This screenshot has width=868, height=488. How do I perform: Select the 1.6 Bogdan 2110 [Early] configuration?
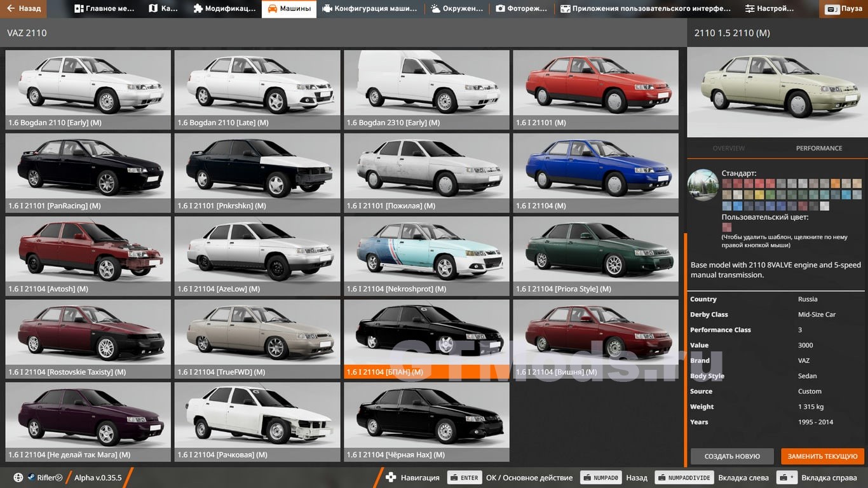(88, 90)
